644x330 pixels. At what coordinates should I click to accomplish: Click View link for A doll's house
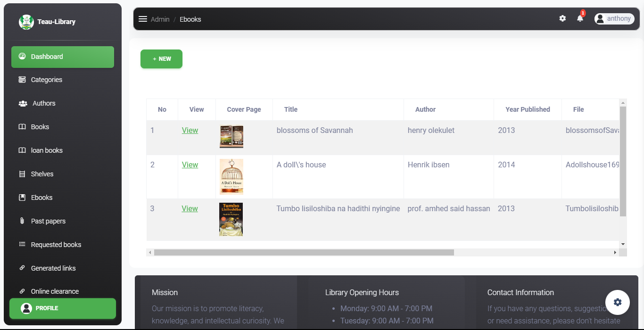click(190, 165)
